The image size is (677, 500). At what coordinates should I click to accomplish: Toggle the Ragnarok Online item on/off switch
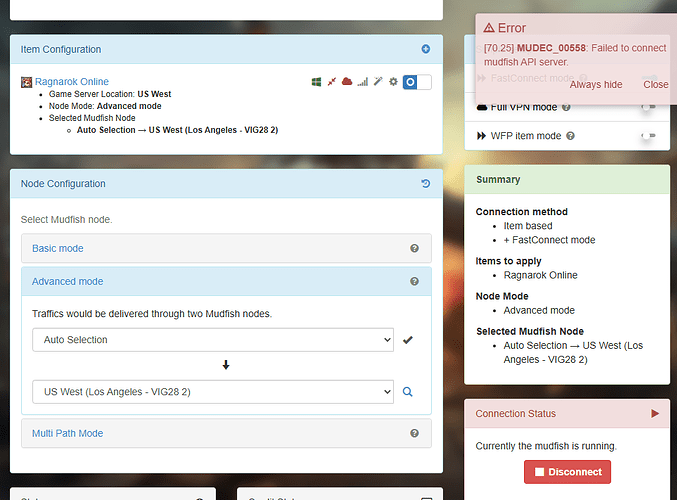417,82
